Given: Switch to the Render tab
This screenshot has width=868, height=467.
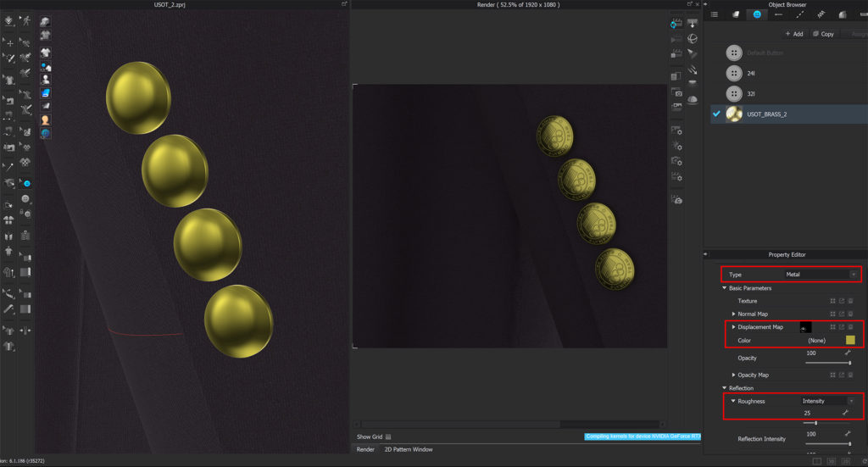Looking at the screenshot, I should (365, 449).
